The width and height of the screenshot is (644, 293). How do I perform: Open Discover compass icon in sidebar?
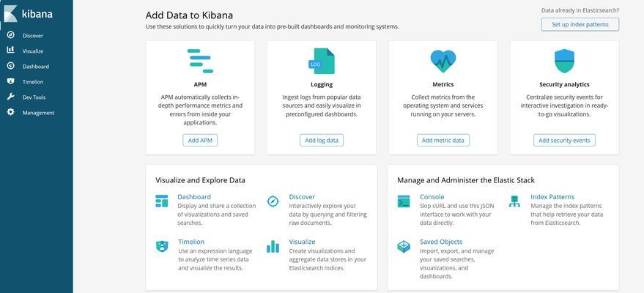[x=11, y=35]
